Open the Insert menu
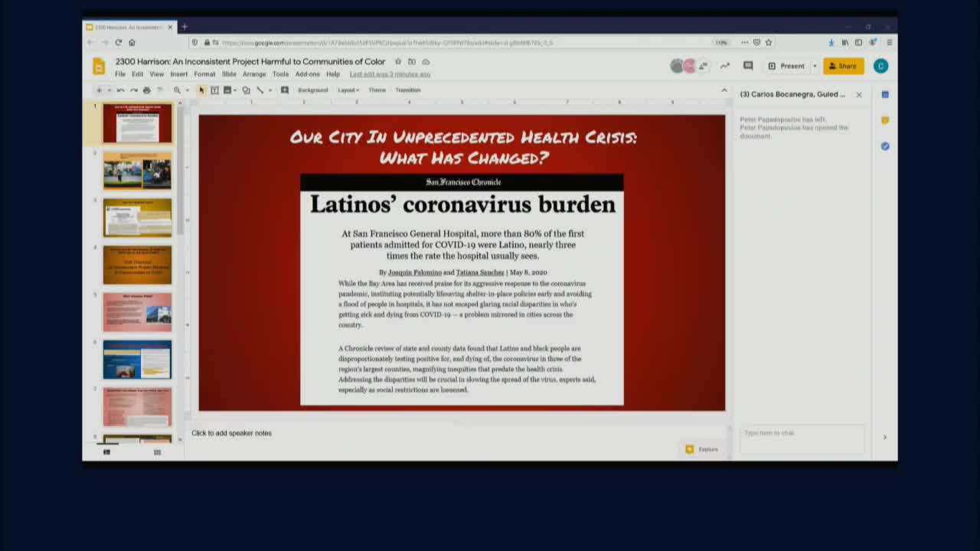The width and height of the screenshot is (980, 551). pyautogui.click(x=178, y=74)
